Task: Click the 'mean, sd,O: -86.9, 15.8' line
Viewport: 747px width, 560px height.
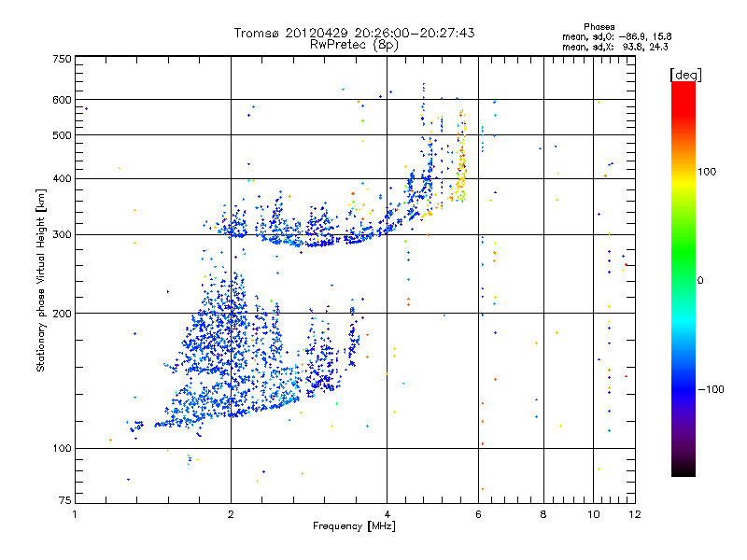Action: point(617,36)
